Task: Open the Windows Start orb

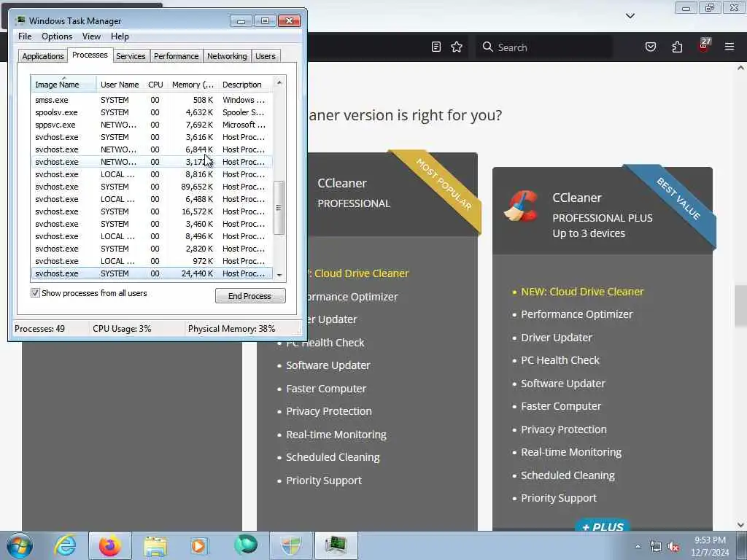Action: click(20, 545)
